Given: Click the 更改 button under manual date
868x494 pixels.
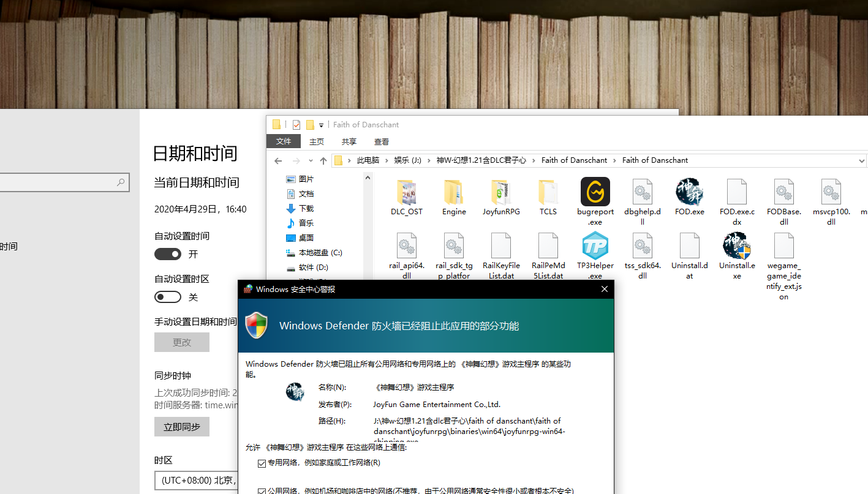Looking at the screenshot, I should 182,342.
